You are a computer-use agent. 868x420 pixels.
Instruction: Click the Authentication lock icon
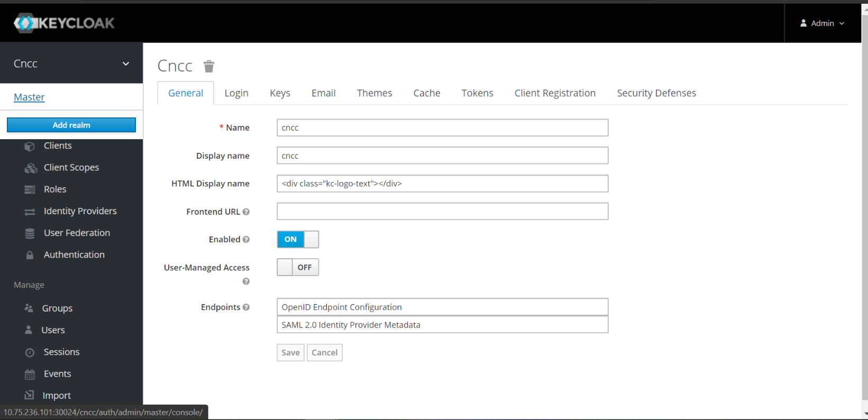(30, 255)
